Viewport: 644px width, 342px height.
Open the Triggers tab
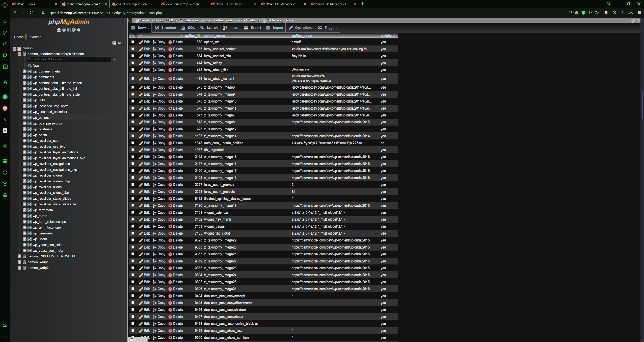(x=328, y=28)
